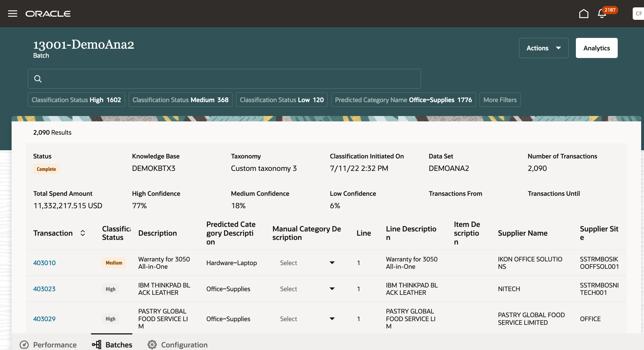
Task: Toggle the Classification Status High filter
Action: [x=76, y=100]
